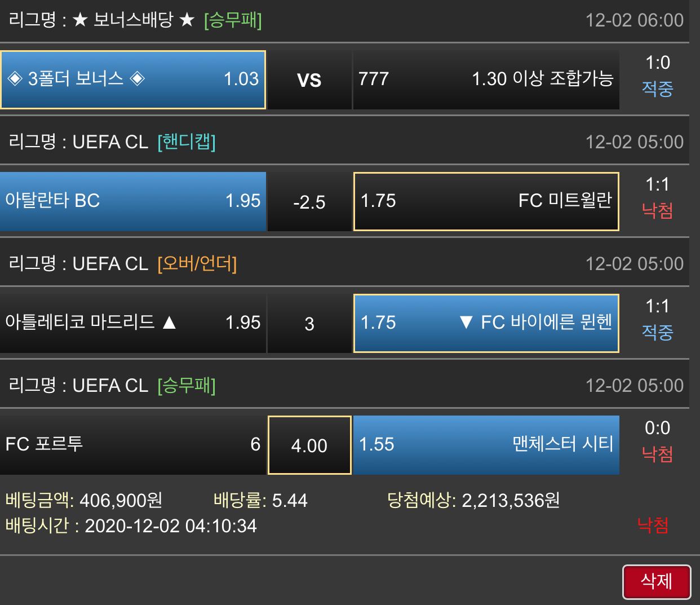Select FC 포르투 home win odds 6

click(133, 445)
